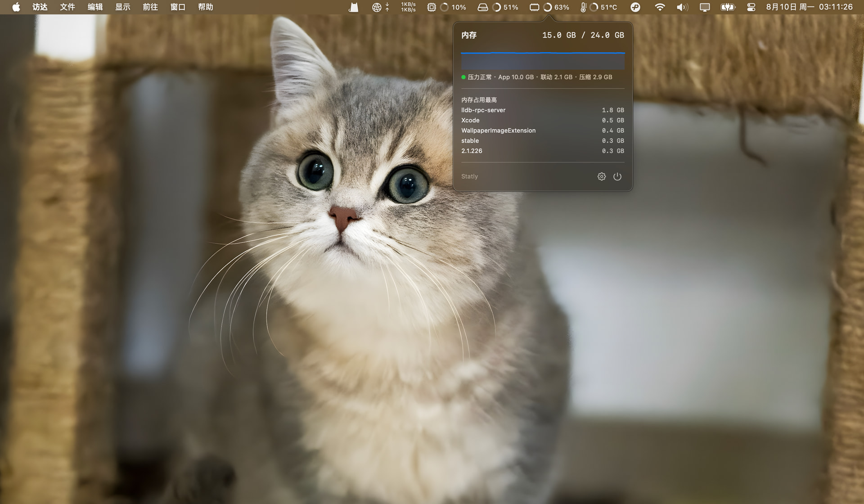Open the 显示 menu

click(123, 7)
